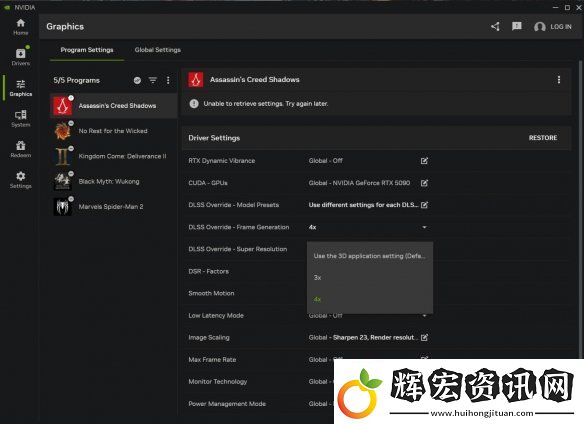Click the vertical scrollbar on right edge
584x424 pixels.
point(581,209)
